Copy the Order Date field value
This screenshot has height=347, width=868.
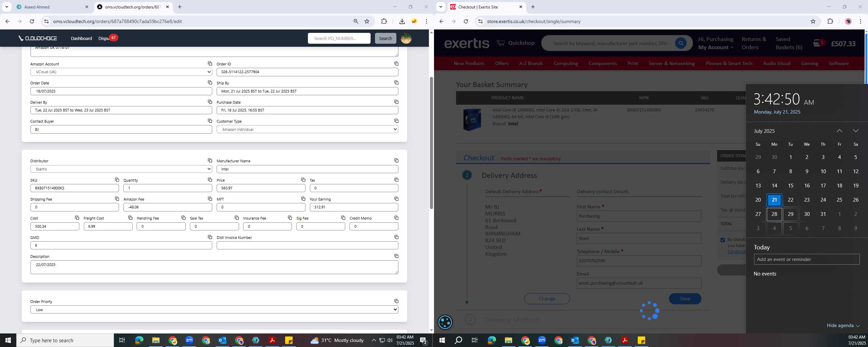point(210,83)
